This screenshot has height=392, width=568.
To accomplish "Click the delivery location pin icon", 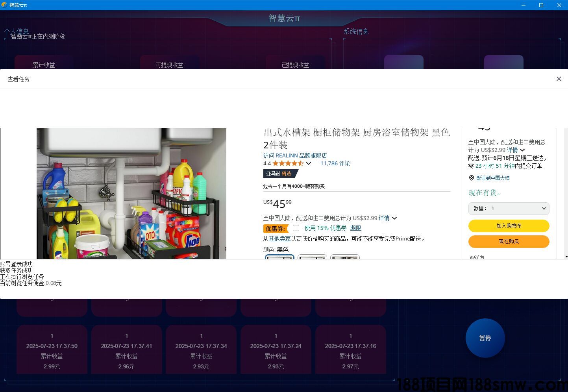I will click(x=471, y=178).
